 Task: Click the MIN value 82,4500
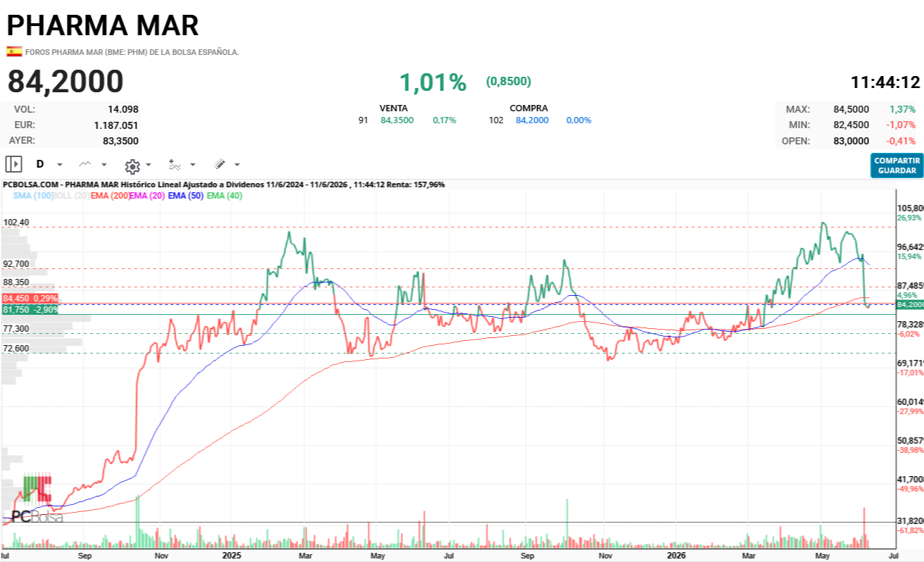coord(851,125)
